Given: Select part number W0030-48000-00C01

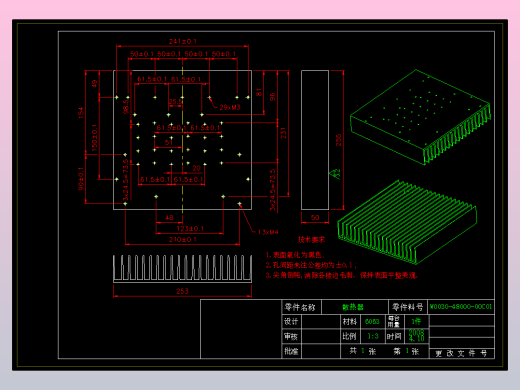Looking at the screenshot, I should (x=461, y=307).
